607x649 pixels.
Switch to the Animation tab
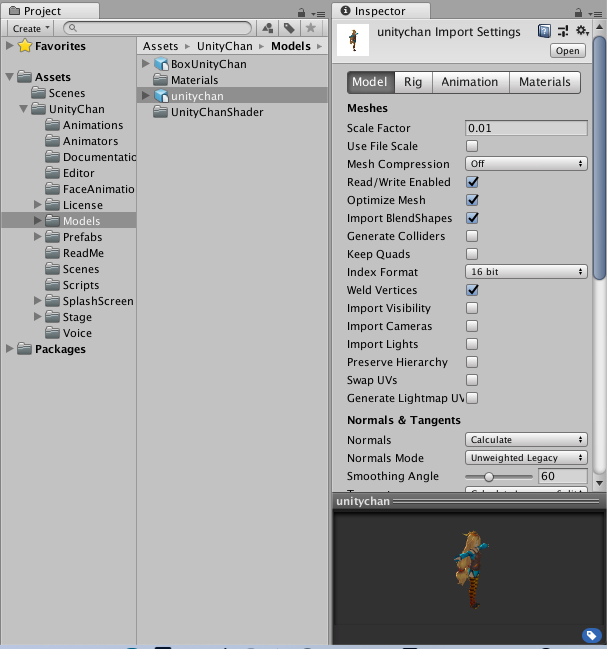click(469, 82)
